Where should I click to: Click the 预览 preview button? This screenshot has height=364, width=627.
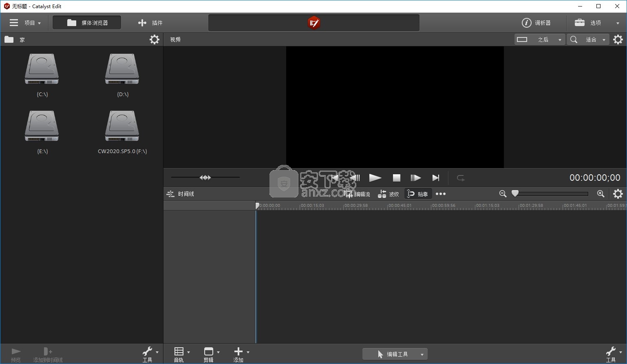click(16, 355)
